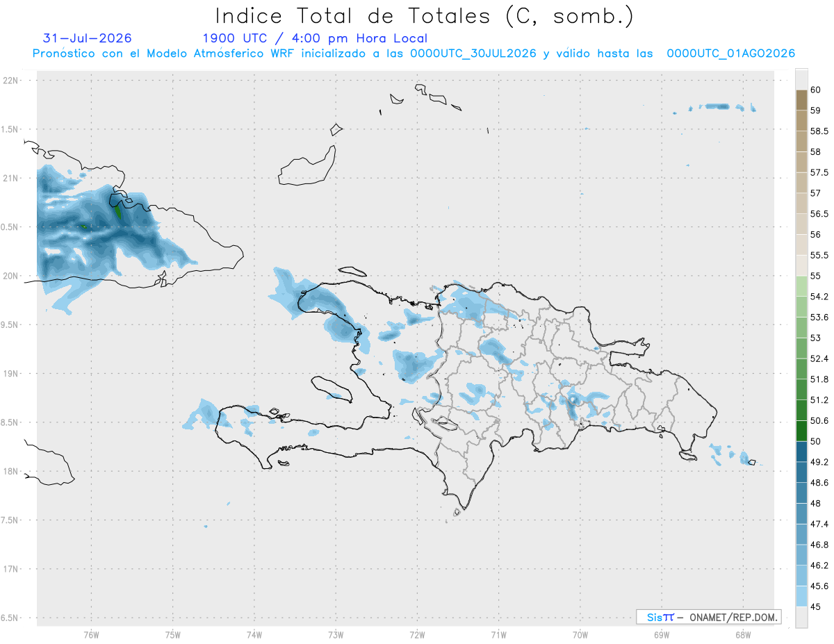Click the "52.4" colorbar value
This screenshot has height=644, width=834.
819,359
